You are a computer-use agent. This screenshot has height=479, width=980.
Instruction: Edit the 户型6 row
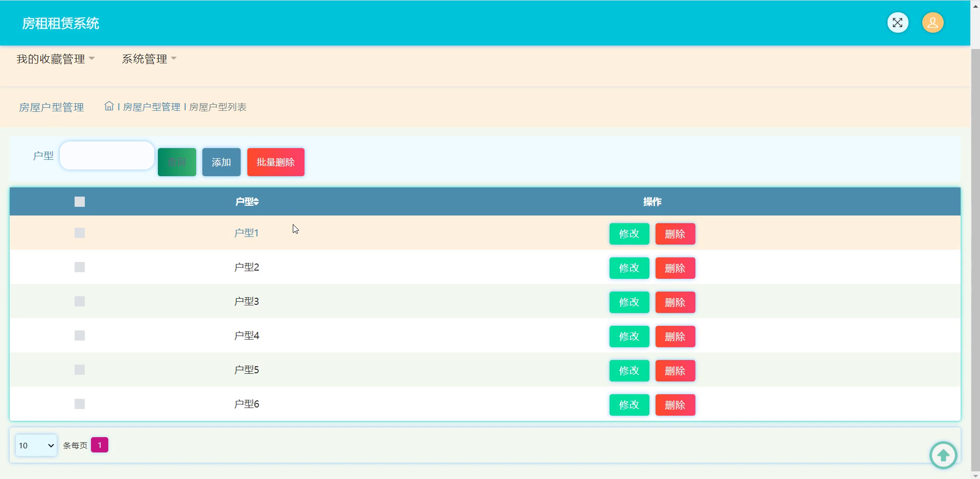(629, 405)
